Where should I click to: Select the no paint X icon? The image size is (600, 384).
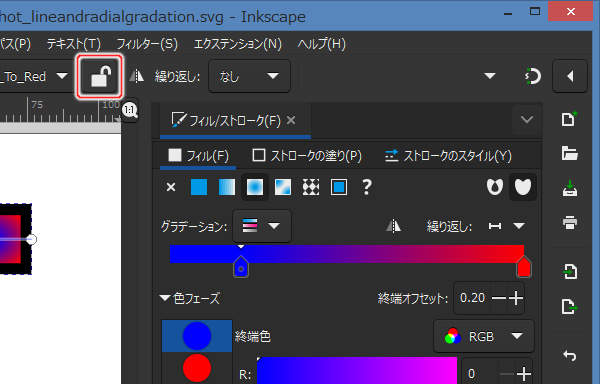171,187
